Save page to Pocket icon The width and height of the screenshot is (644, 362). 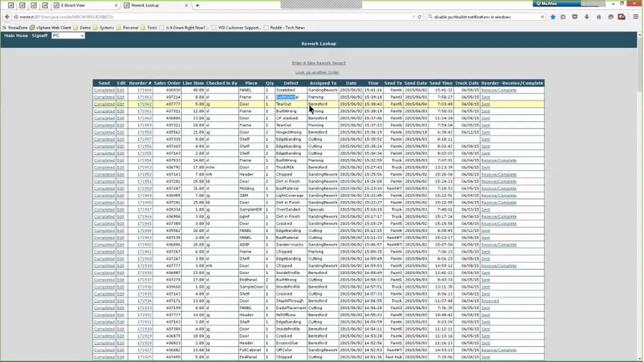click(x=575, y=17)
